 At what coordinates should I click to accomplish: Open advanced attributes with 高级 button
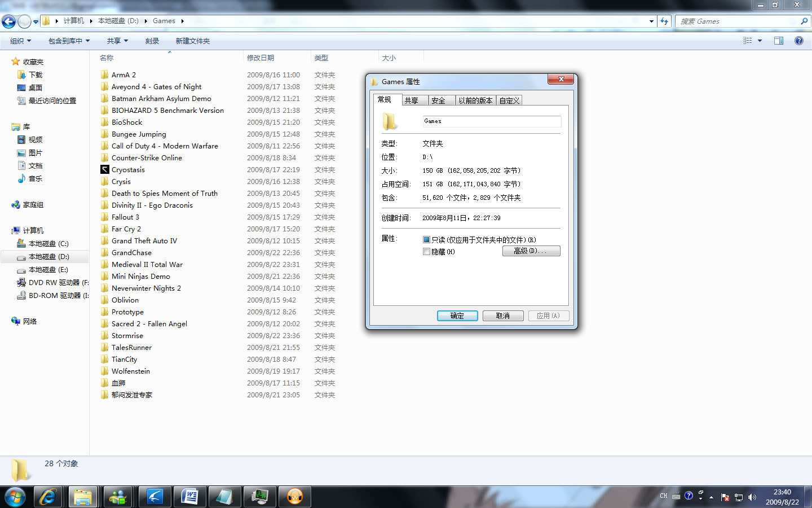(531, 251)
